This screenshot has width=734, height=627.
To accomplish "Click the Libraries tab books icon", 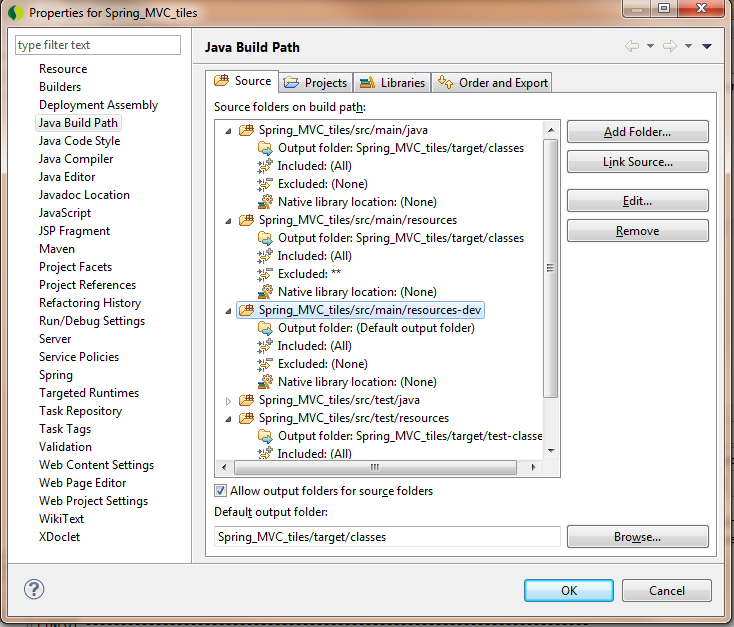I will coord(367,82).
